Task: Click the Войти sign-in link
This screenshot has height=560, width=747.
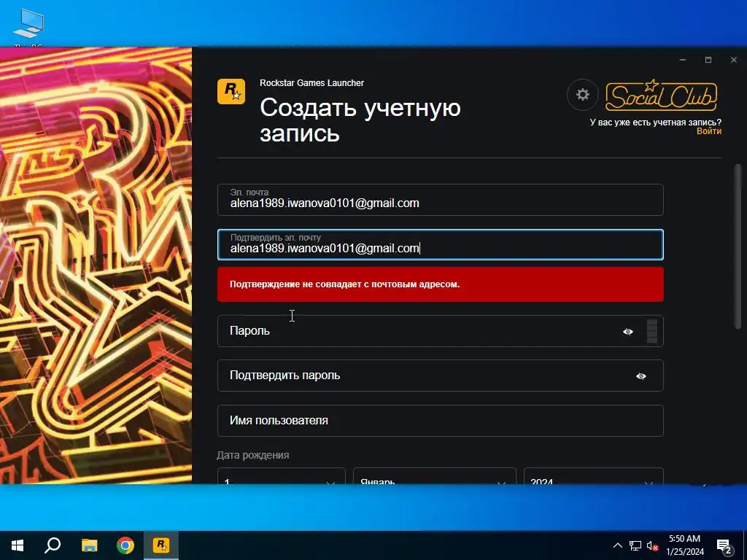Action: point(709,131)
